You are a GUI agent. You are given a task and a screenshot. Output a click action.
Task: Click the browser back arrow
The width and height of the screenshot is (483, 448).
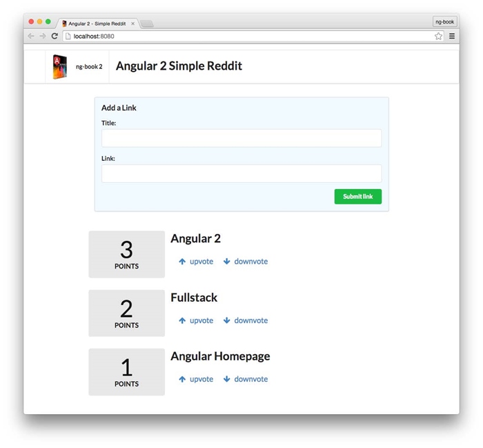coord(31,36)
